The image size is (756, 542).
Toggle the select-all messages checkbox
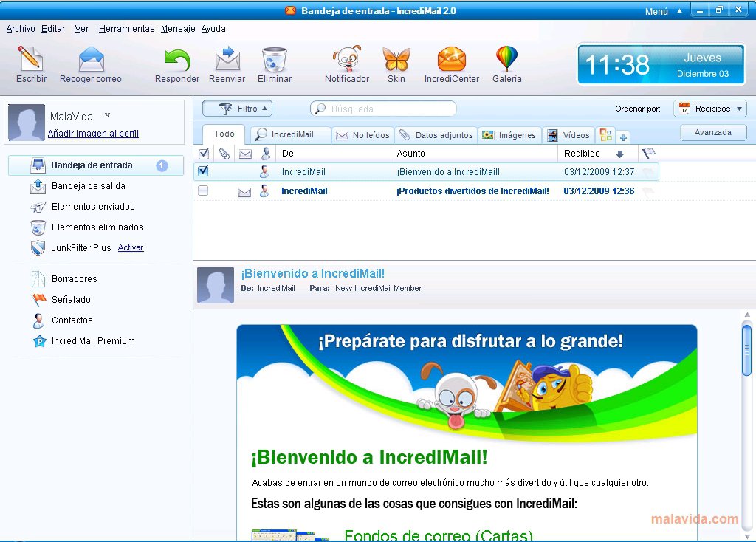click(x=204, y=154)
